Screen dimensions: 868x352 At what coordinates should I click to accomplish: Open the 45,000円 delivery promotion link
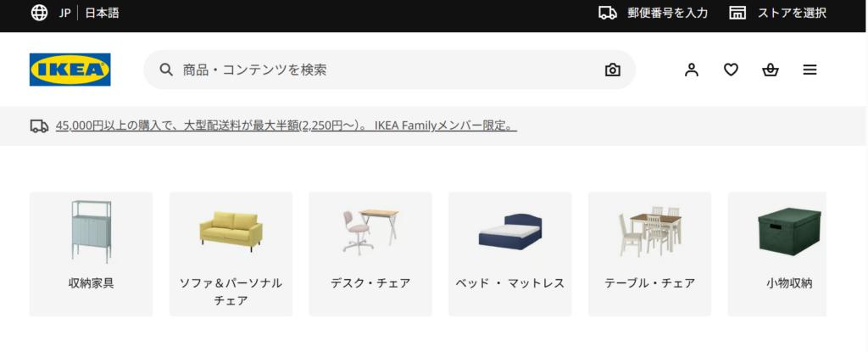[x=287, y=126]
